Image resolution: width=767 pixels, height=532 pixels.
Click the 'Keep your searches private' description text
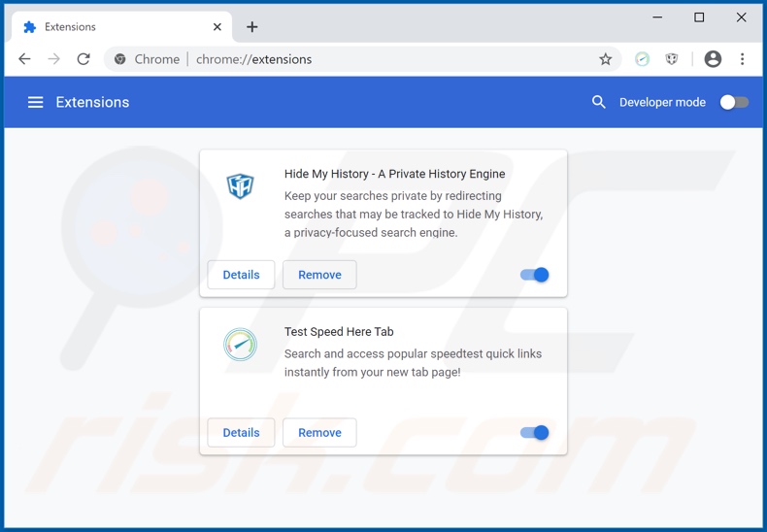(x=414, y=215)
